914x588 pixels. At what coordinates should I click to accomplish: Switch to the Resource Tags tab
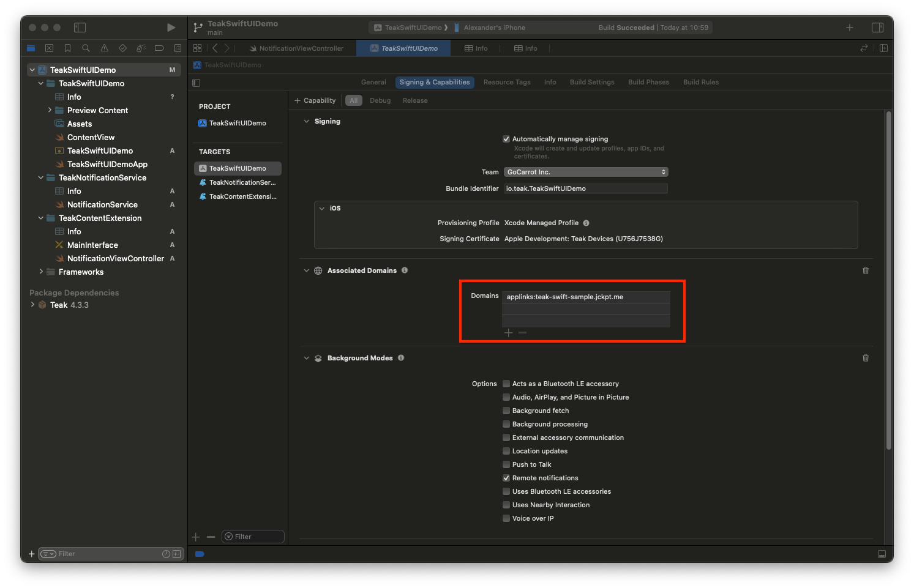(x=507, y=82)
